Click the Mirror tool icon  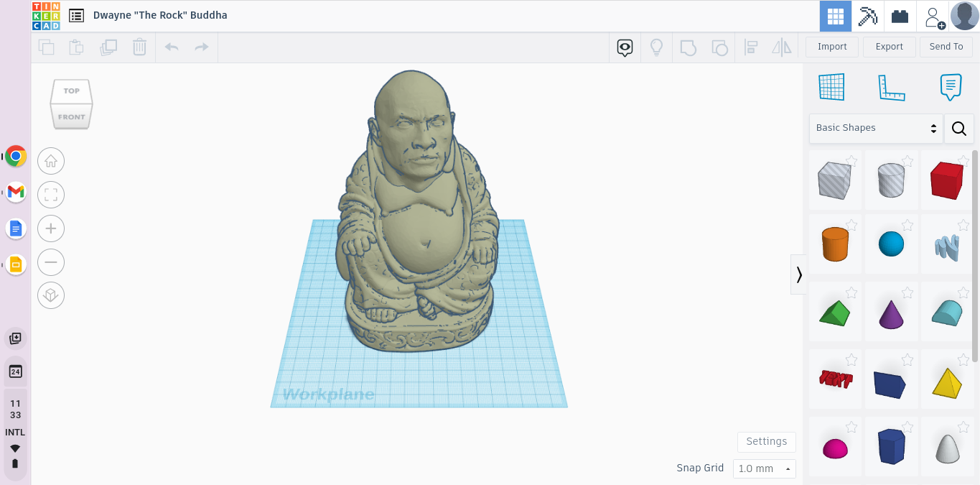tap(781, 48)
